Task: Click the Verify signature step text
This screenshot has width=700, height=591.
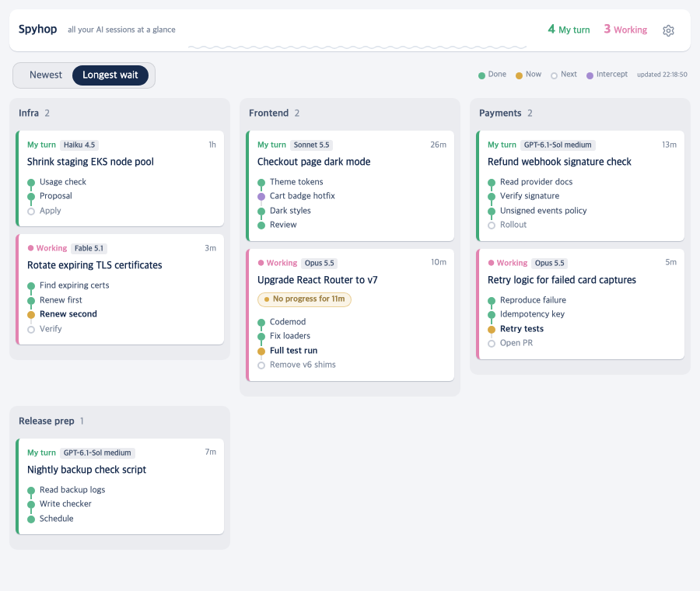Action: tap(530, 195)
